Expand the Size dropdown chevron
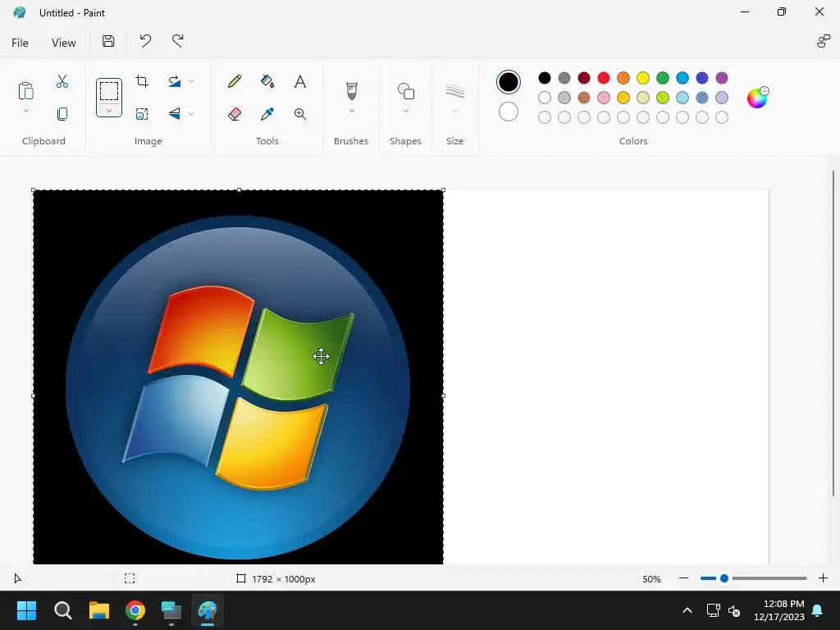 454,111
